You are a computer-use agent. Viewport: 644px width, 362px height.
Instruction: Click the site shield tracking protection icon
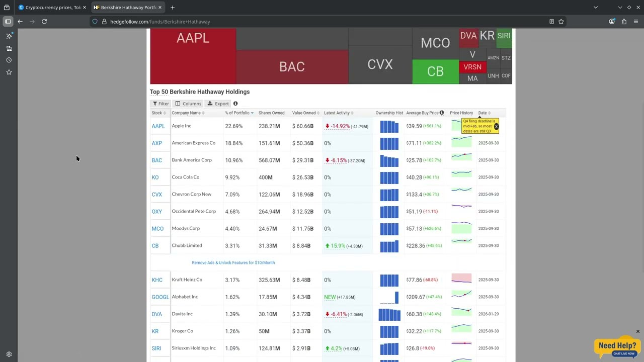tap(95, 22)
